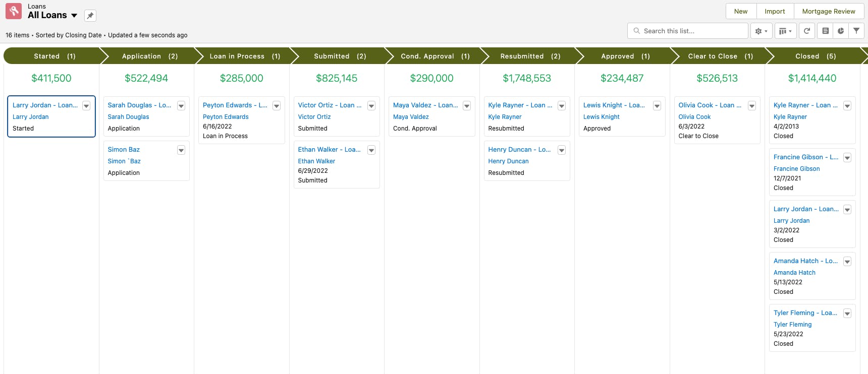The image size is (868, 374).
Task: Open the Peyton Edwards contact link
Action: coord(226,117)
